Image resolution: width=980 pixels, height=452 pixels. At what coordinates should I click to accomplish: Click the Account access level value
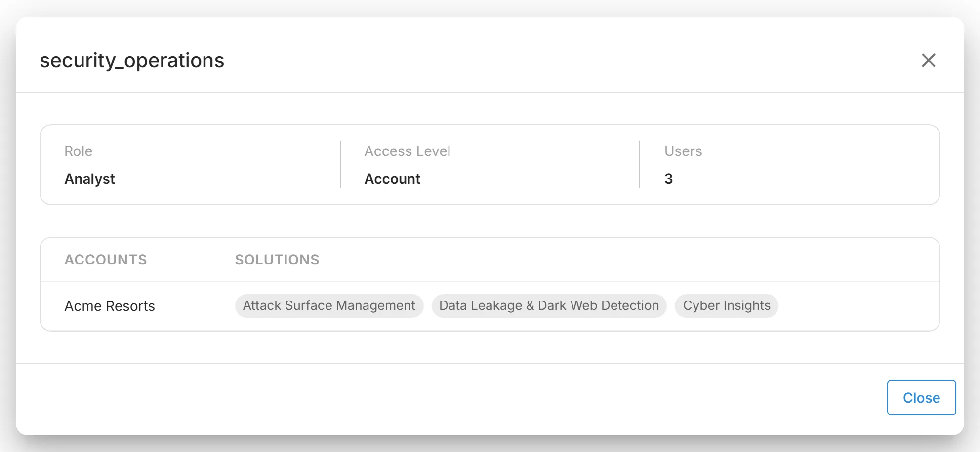click(x=392, y=179)
